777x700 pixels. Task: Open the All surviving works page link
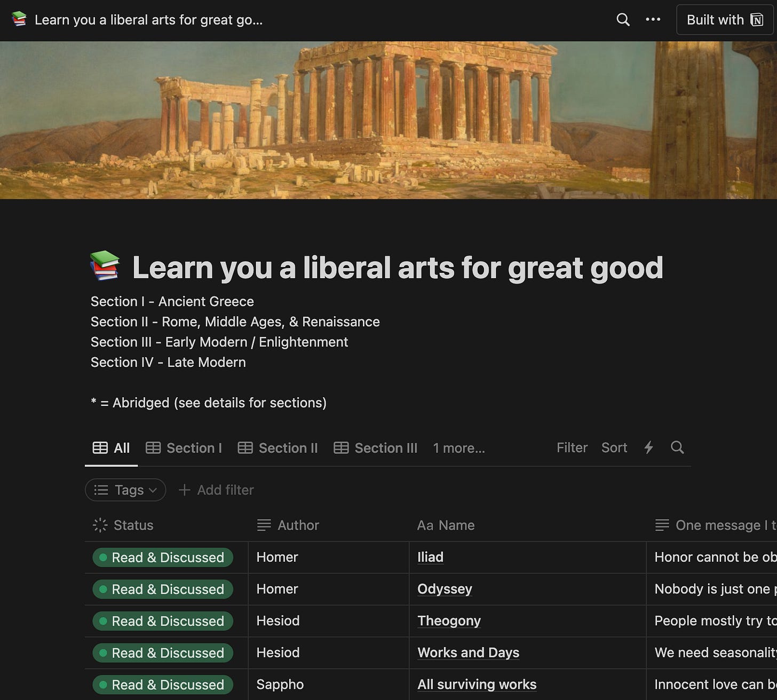(477, 685)
